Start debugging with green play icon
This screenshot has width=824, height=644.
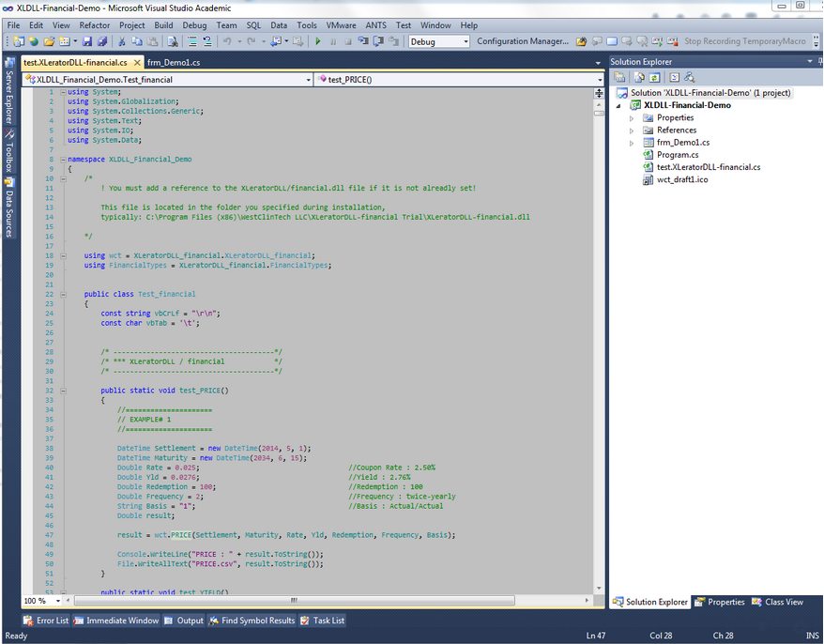click(x=318, y=41)
